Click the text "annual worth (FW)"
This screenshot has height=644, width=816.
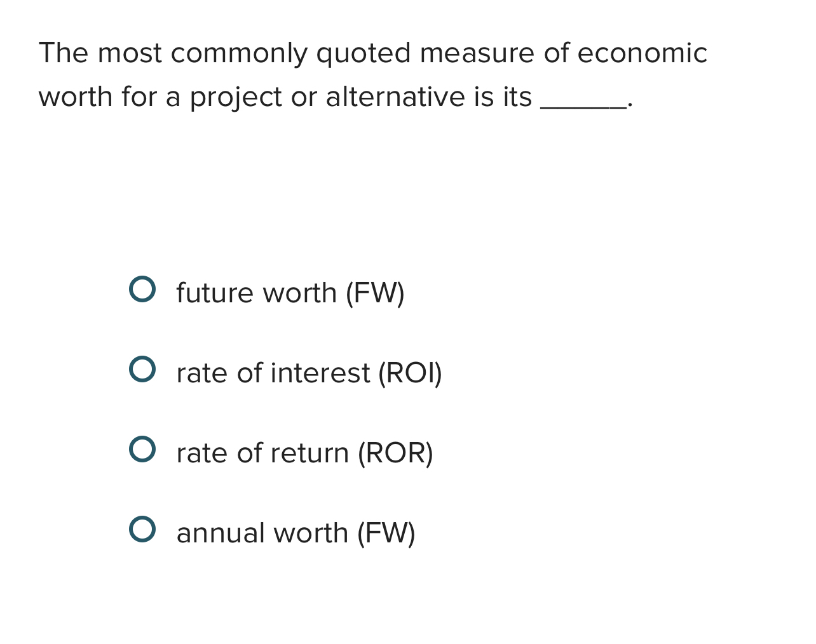click(x=296, y=533)
